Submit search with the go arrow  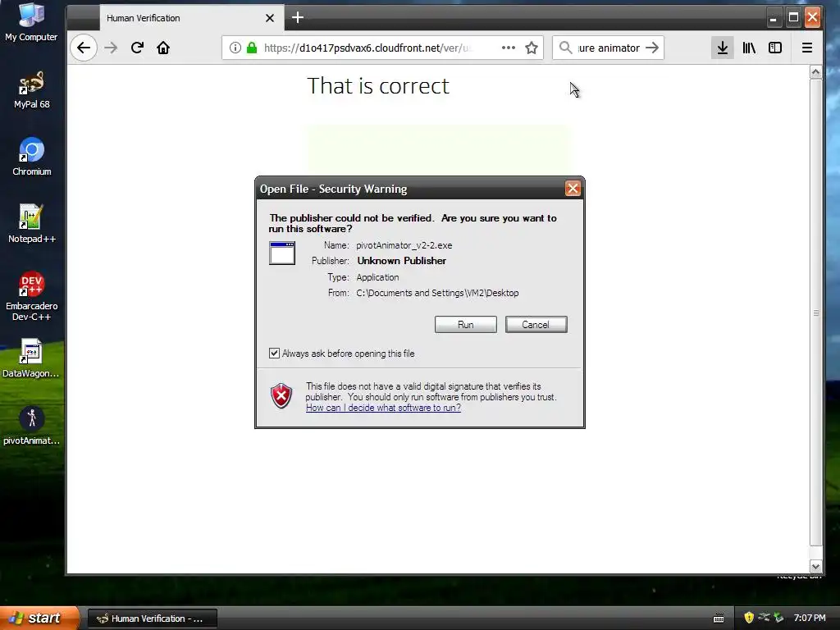[652, 48]
